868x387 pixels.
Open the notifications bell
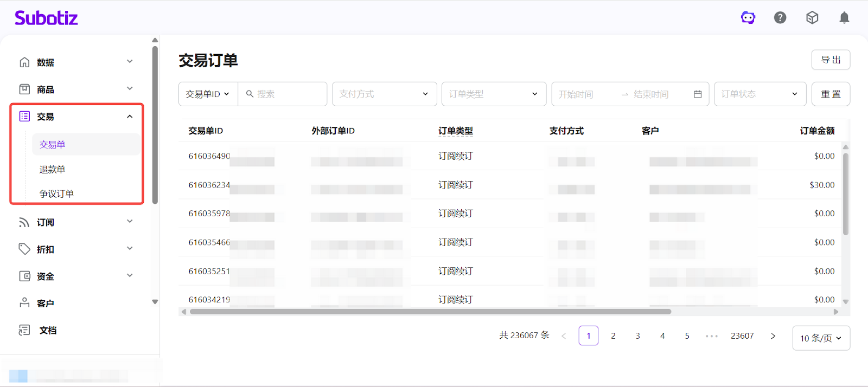[x=844, y=18]
